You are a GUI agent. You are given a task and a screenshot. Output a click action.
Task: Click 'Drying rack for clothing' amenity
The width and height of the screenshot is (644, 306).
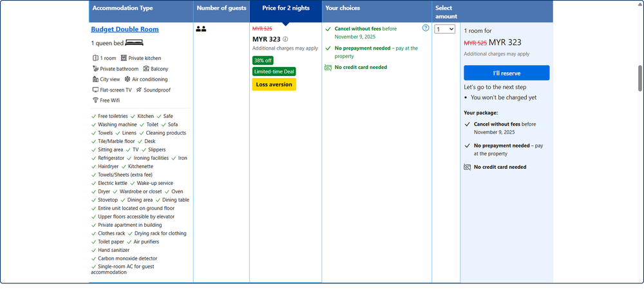coord(160,234)
